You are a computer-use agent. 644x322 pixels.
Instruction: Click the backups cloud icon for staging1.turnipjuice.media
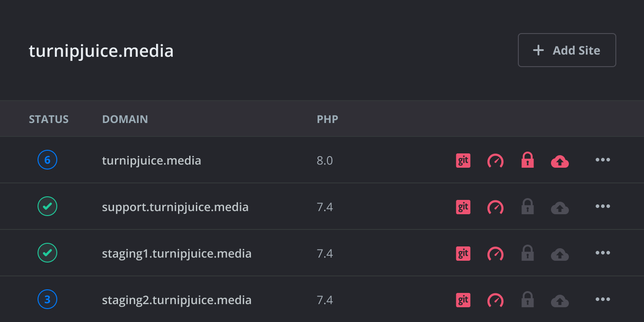559,253
